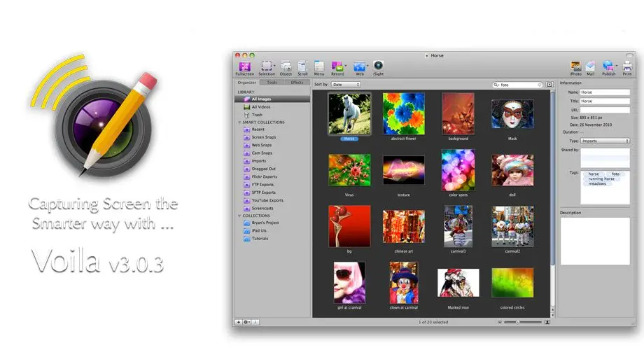Viewport: 644px width, 350px height.
Task: Click the empty URL field
Action: point(605,110)
